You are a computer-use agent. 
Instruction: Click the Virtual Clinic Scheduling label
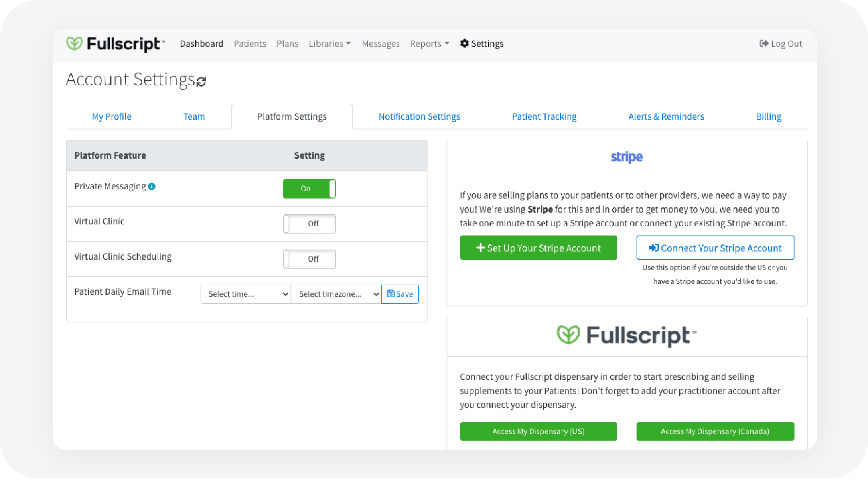[122, 257]
